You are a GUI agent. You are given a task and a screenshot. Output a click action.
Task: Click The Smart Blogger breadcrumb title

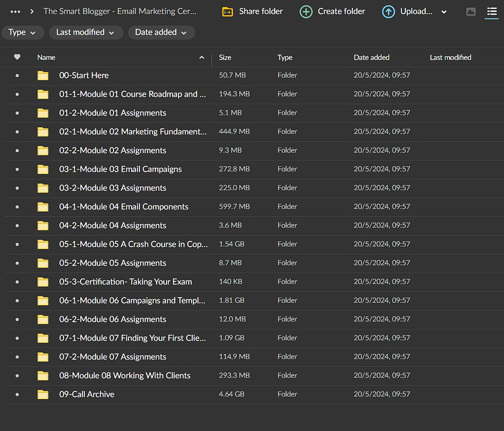[120, 11]
